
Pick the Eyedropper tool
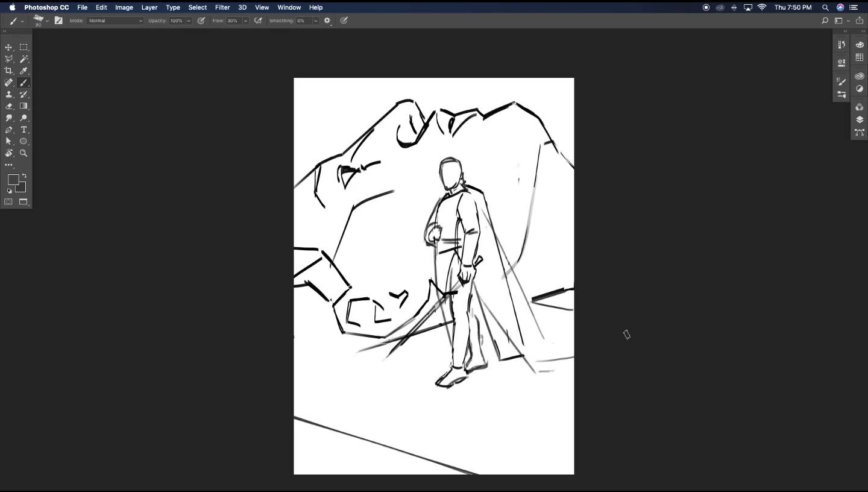(24, 71)
